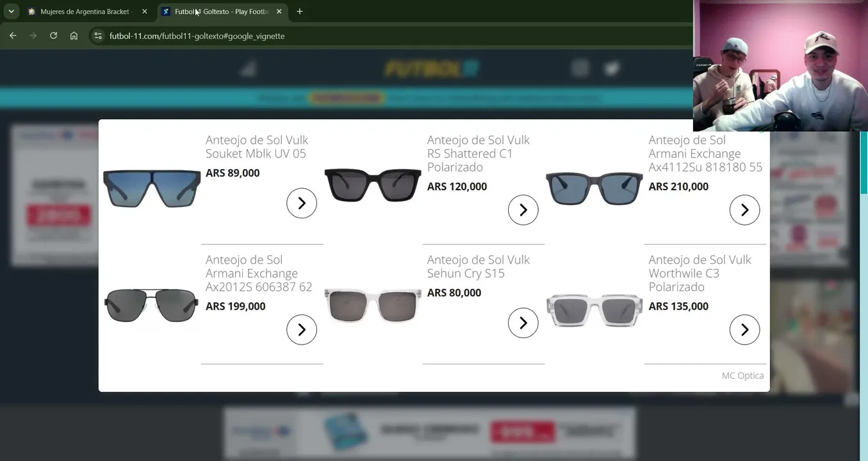Open arrow for Armani Exchange Ax2012S sunglasses

pos(302,330)
